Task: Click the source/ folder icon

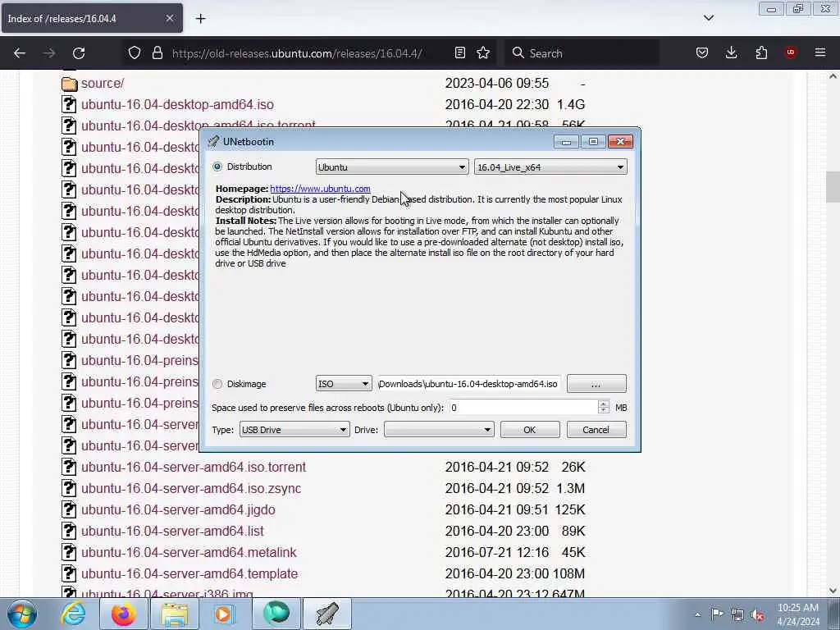Action: tap(69, 84)
